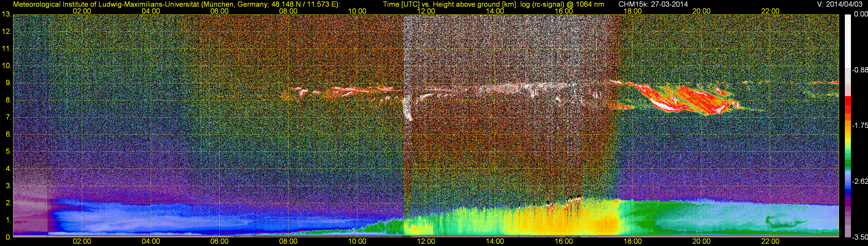The height and width of the screenshot is (246, 868).
Task: Click the white segment of the color scale bar
Action: tap(847, 41)
